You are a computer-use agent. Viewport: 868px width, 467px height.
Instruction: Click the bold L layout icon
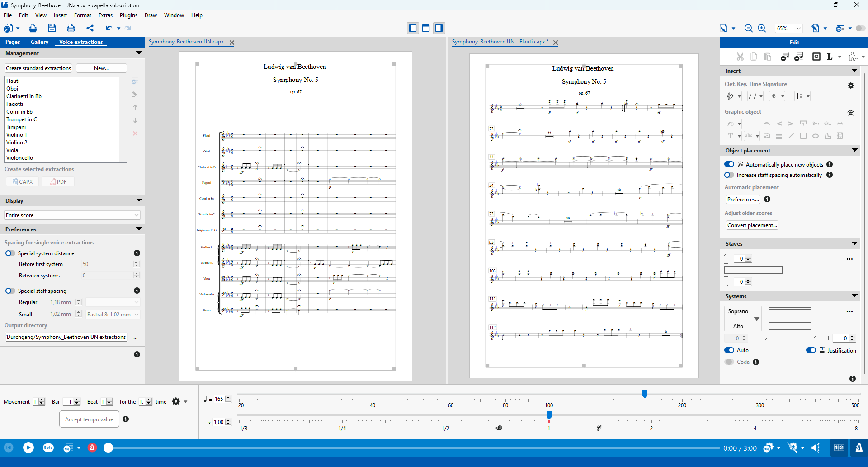point(830,57)
